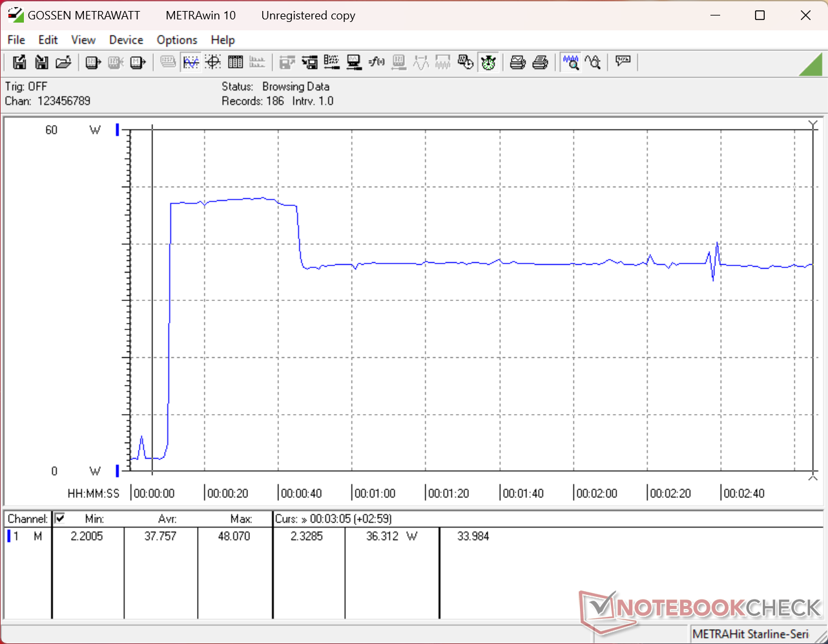Click the device memory M transfer icon
The height and width of the screenshot is (644, 828).
point(138,62)
